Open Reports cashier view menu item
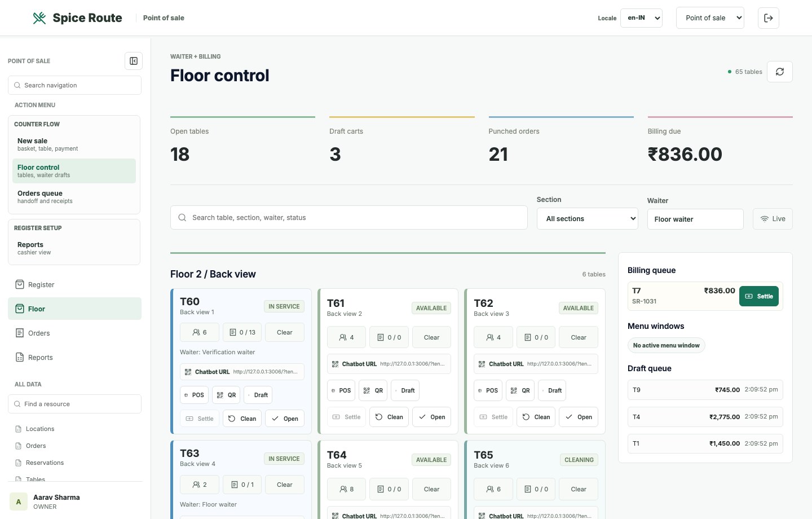812x519 pixels. pos(74,248)
